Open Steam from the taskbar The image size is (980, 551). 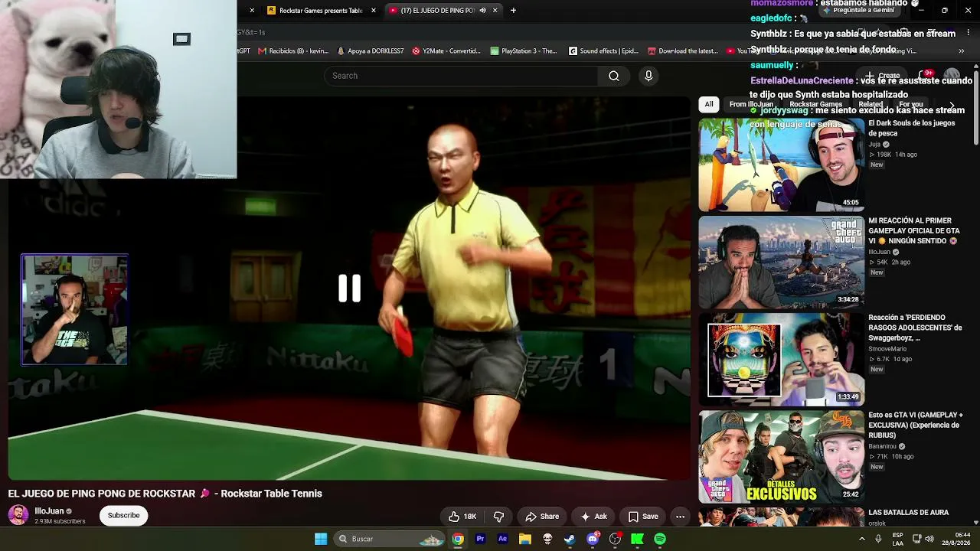coord(570,539)
